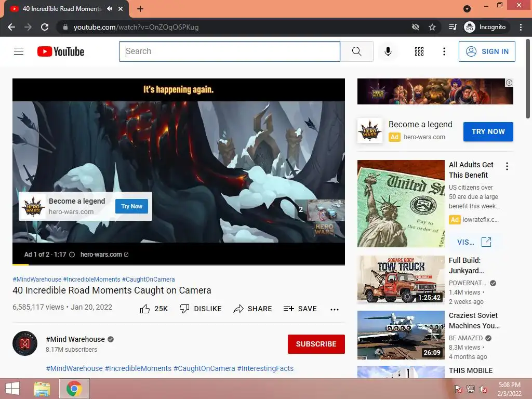The height and width of the screenshot is (399, 532).
Task: Open the banner ad info icon
Action: [x=509, y=83]
